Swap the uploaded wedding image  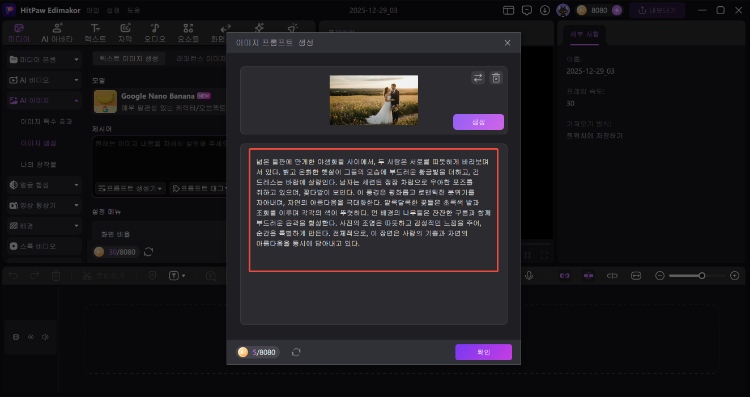click(477, 78)
